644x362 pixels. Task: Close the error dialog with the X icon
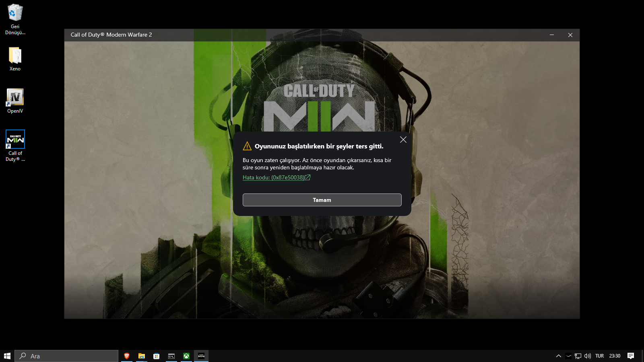(x=403, y=140)
